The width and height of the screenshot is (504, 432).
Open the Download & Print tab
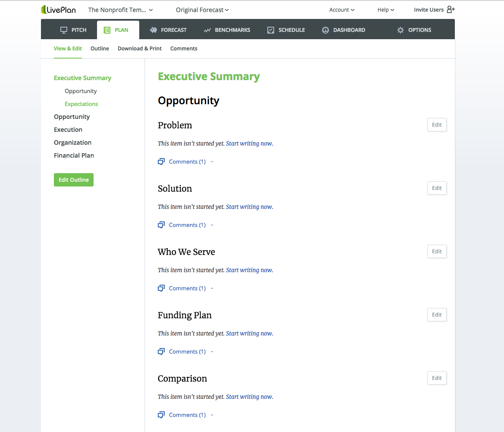(139, 48)
